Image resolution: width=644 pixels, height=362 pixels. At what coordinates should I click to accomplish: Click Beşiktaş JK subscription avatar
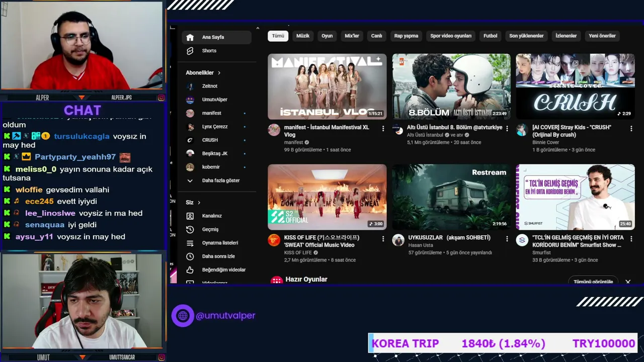pos(190,153)
